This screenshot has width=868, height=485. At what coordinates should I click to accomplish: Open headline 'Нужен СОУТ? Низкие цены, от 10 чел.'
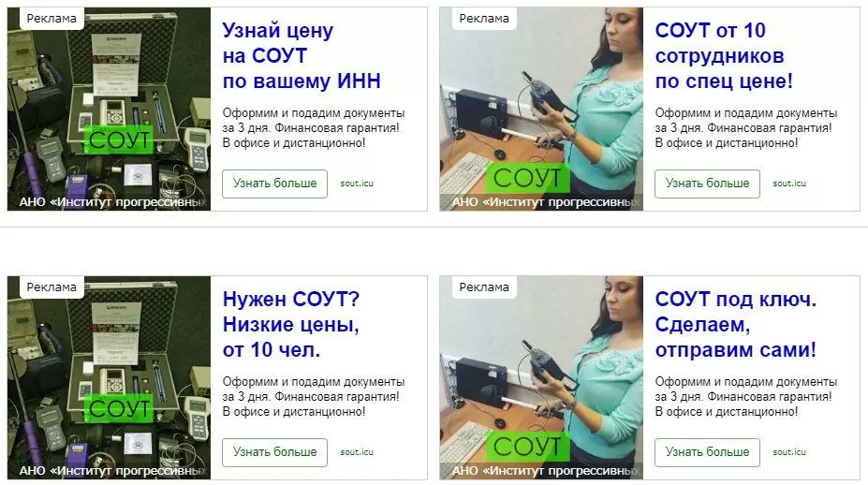point(291,325)
